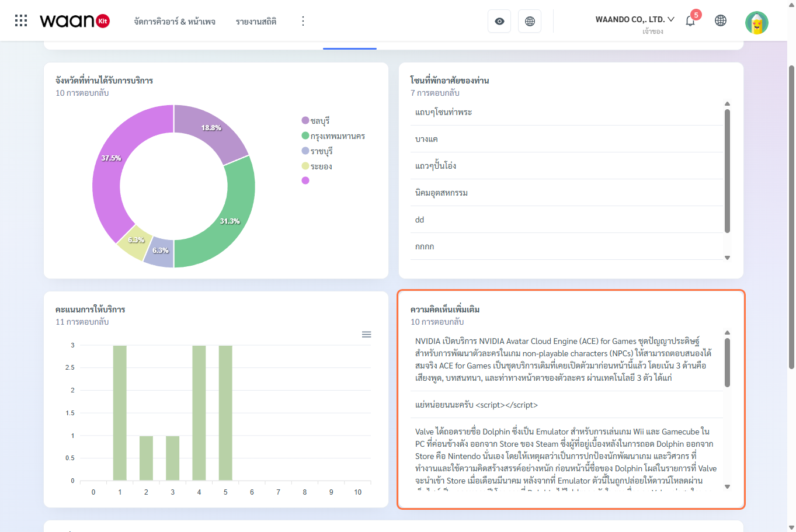The image size is (796, 532).
Task: Toggle the กรุงเทพมหานคร legend entry
Action: 333,136
